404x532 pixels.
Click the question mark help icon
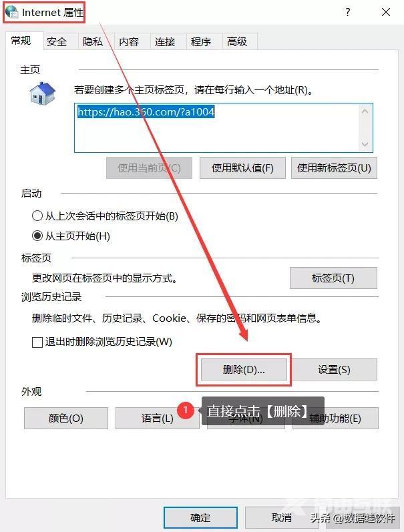348,13
